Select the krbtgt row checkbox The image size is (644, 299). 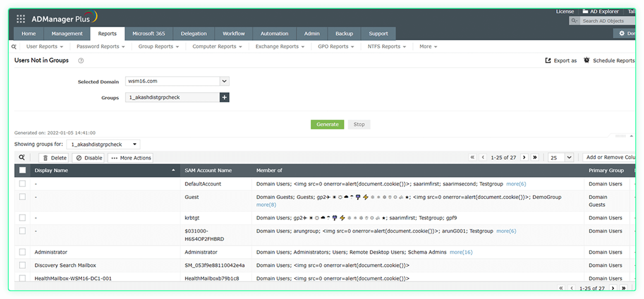coord(22,218)
